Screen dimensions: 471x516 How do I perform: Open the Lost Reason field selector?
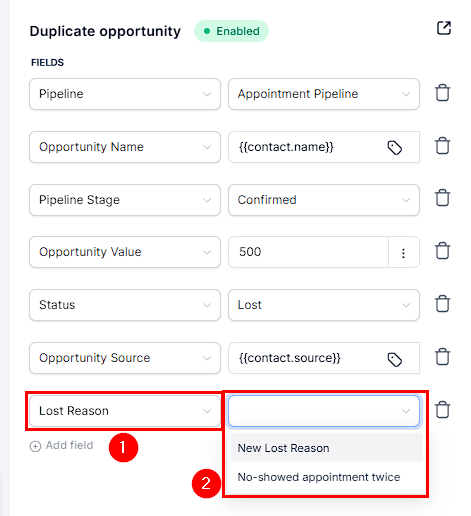point(125,411)
